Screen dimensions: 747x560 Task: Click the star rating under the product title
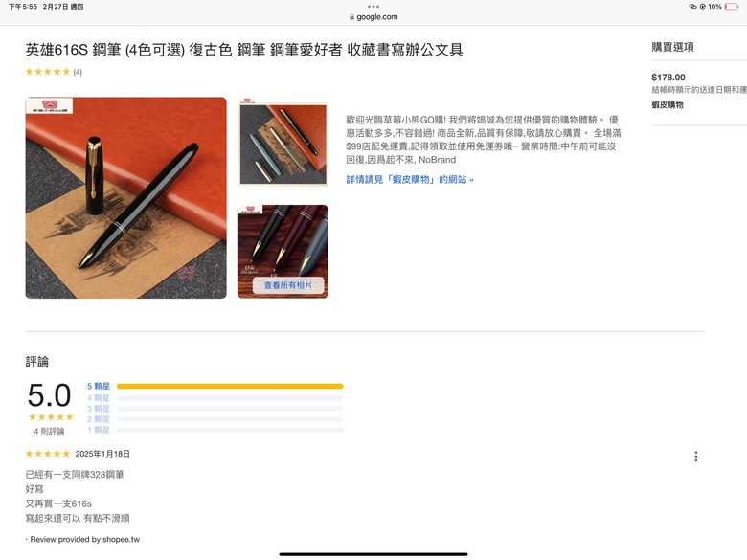48,72
